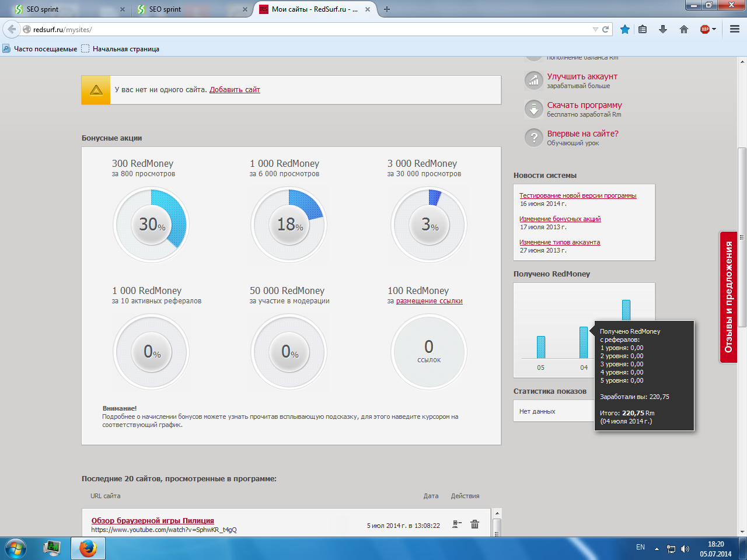Click the site list scrollbar up arrow
747x560 pixels.
pyautogui.click(x=497, y=514)
